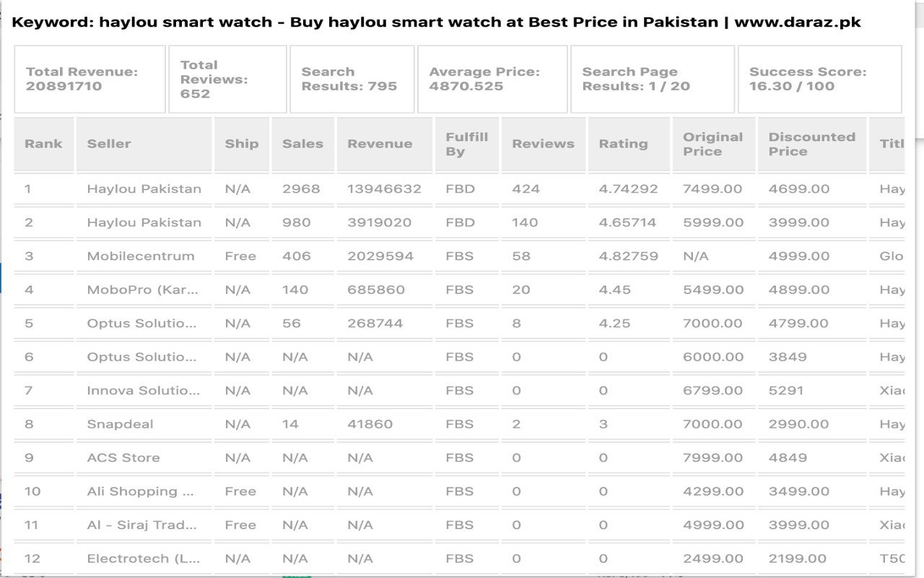Select the original price 5999.00
This screenshot has width=924, height=578.
point(713,223)
